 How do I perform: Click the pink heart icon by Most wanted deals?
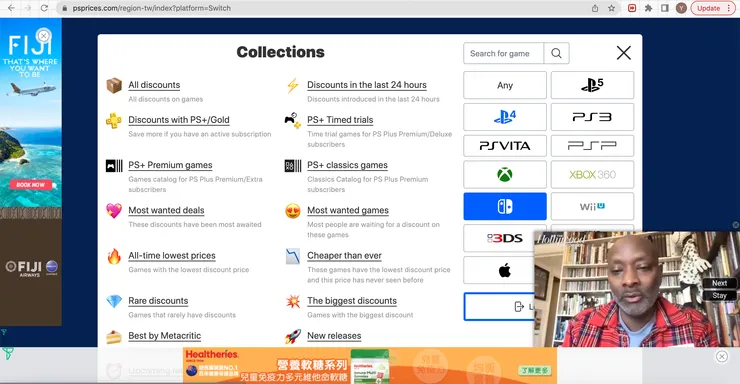(x=114, y=210)
